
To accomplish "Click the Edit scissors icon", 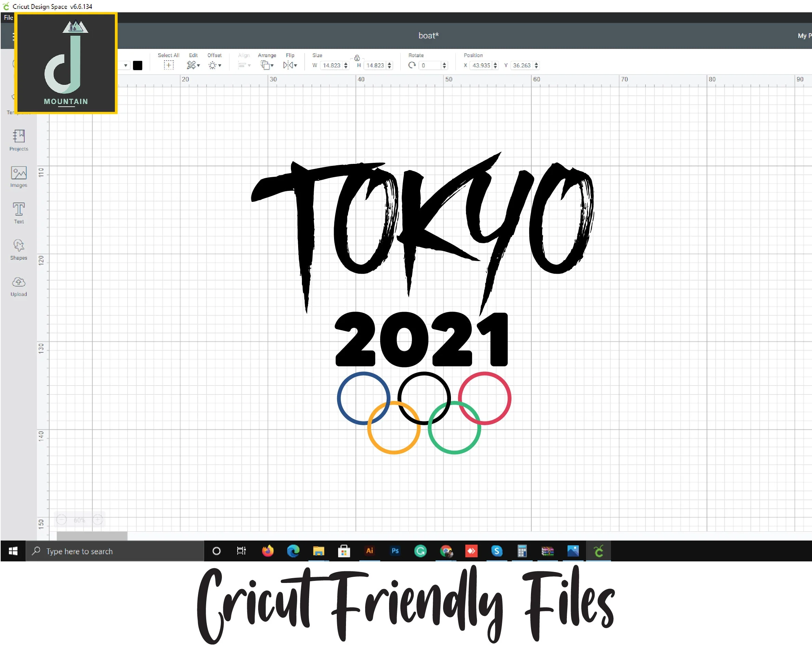I will [x=191, y=65].
